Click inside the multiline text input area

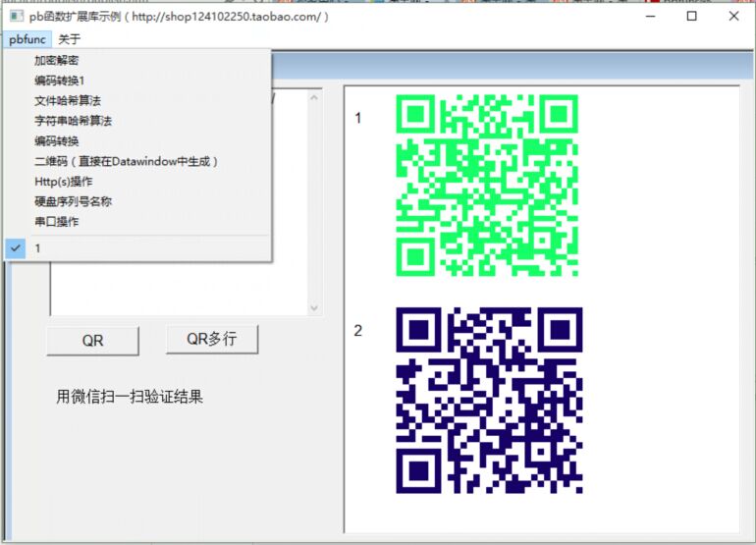tap(180, 289)
